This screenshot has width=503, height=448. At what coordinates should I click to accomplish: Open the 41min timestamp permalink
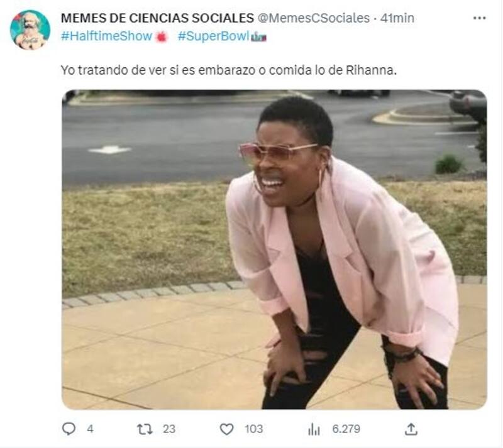pyautogui.click(x=397, y=18)
